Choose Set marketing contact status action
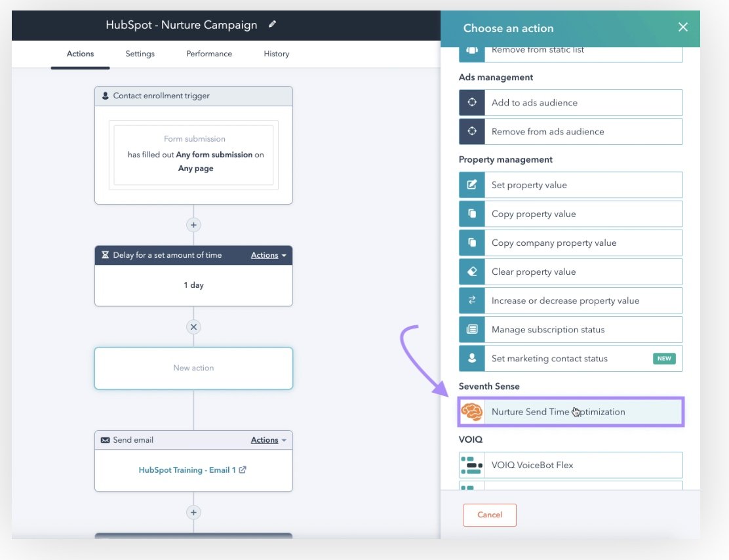The height and width of the screenshot is (560, 729). pos(570,358)
